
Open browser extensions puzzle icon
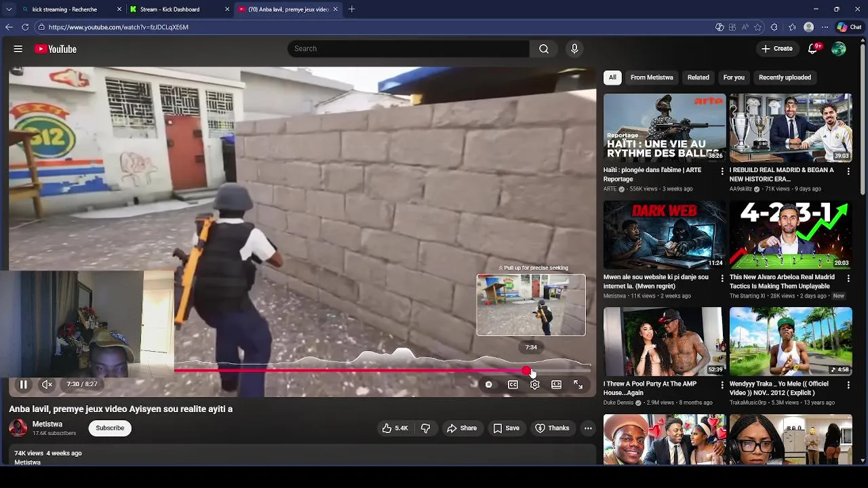pos(774,27)
